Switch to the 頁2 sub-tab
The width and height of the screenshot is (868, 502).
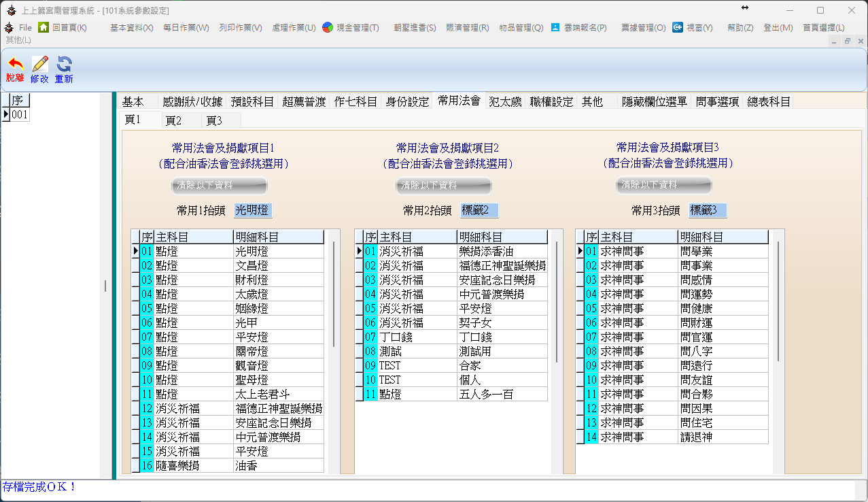(x=173, y=120)
